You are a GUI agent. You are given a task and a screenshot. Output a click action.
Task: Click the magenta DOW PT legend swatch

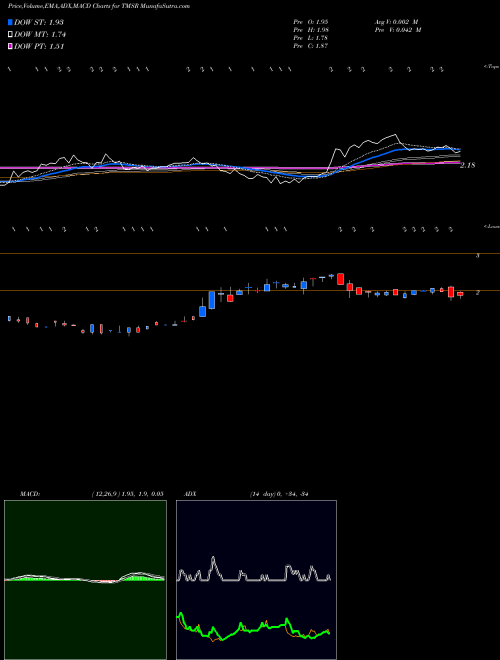[x=11, y=47]
